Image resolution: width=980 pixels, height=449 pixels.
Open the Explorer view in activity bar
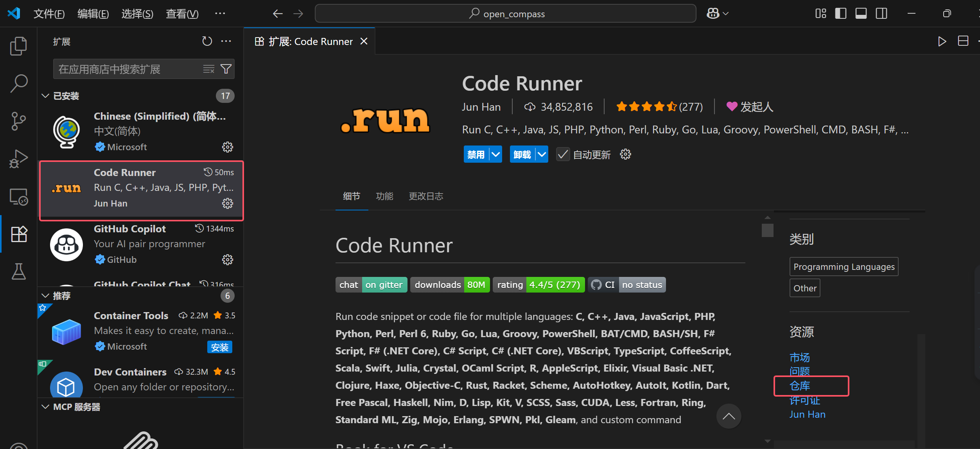click(x=18, y=46)
